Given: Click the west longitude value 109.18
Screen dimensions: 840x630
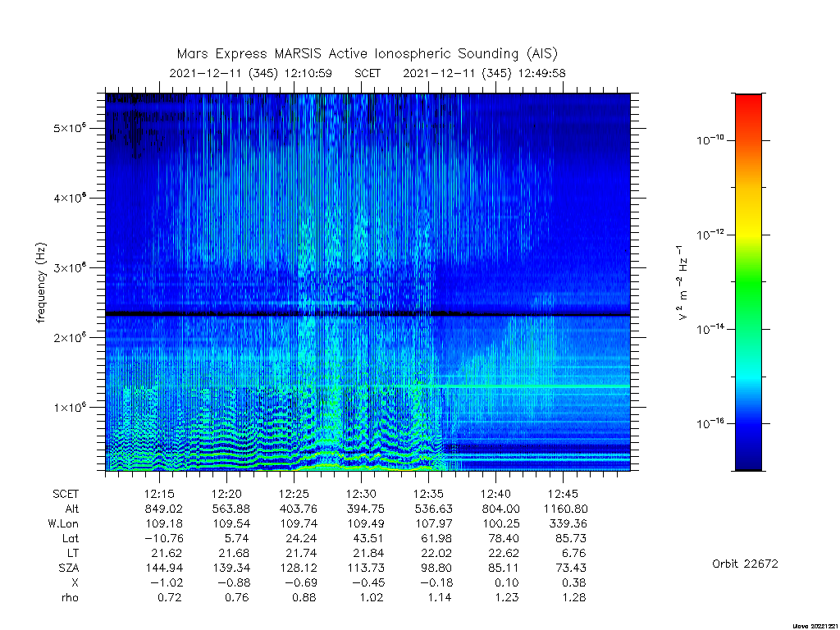Looking at the screenshot, I should click(164, 523).
